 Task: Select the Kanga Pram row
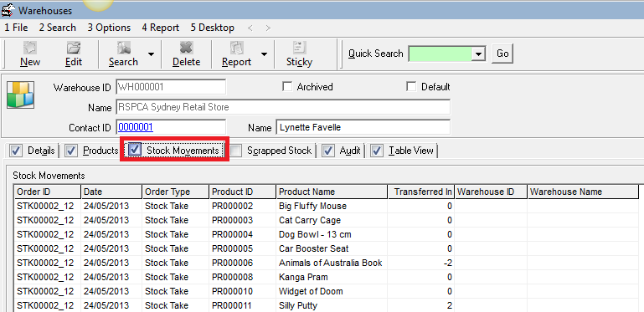point(327,277)
